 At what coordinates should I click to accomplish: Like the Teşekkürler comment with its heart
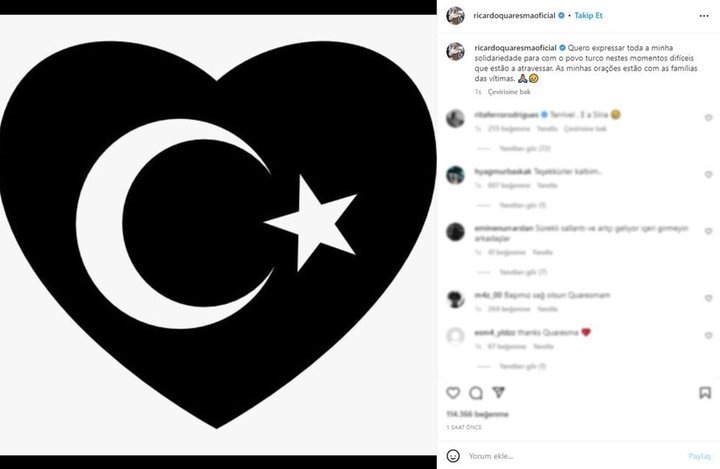[x=709, y=175]
